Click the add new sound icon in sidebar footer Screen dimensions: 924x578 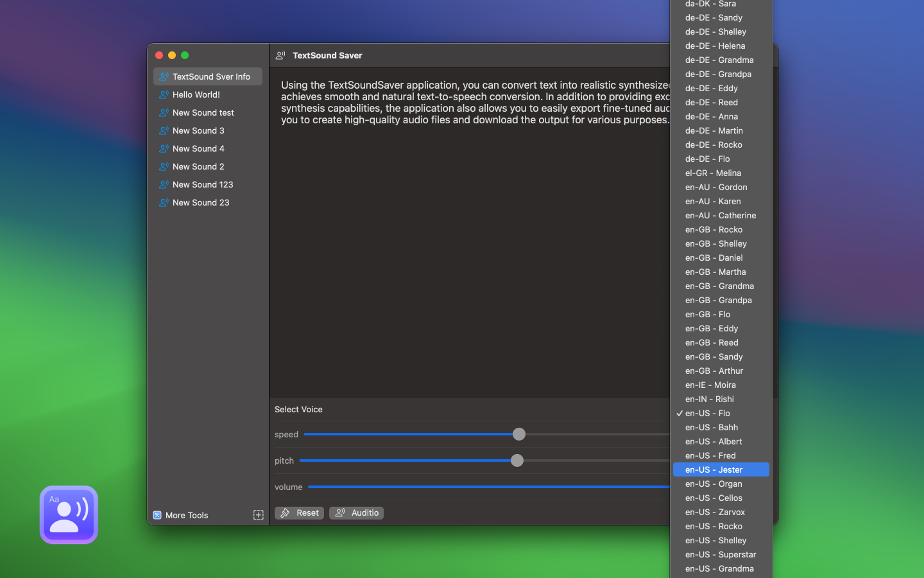click(x=258, y=515)
